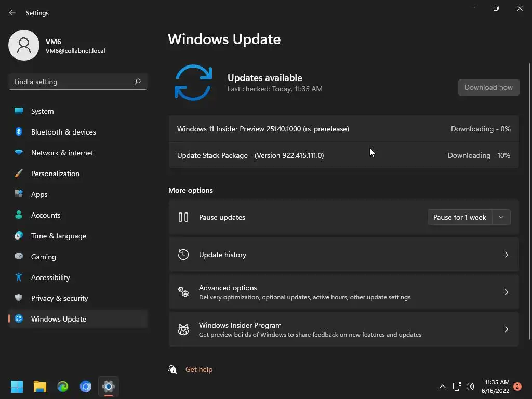This screenshot has height=399, width=532.
Task: Select Windows Update in the sidebar
Action: coord(78,319)
